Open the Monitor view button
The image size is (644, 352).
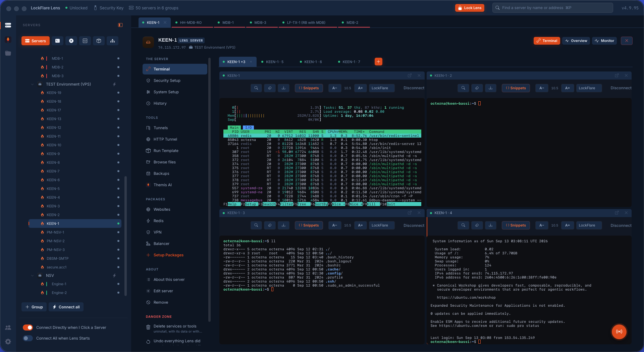click(x=604, y=41)
